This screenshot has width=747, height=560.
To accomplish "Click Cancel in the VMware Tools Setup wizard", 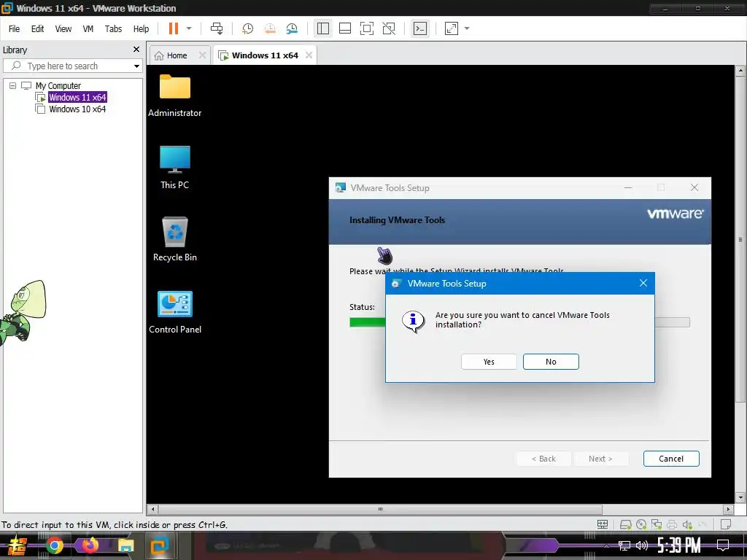I will click(671, 459).
